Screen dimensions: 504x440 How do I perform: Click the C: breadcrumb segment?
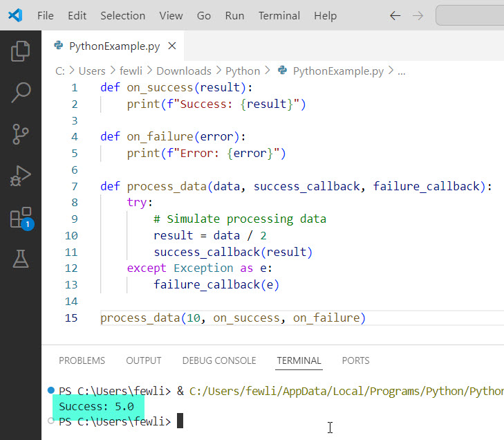(x=59, y=71)
